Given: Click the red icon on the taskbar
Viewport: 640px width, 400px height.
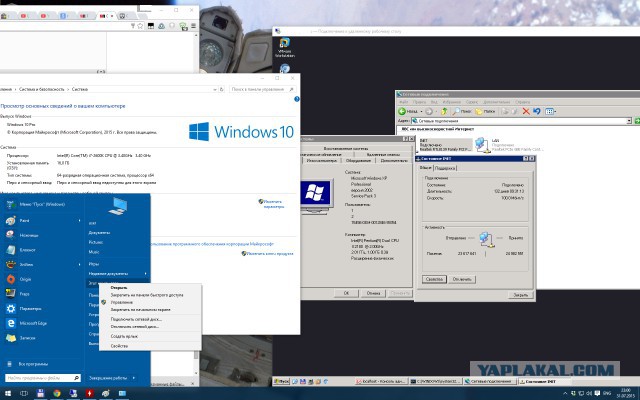Looking at the screenshot, I should click(x=89, y=393).
